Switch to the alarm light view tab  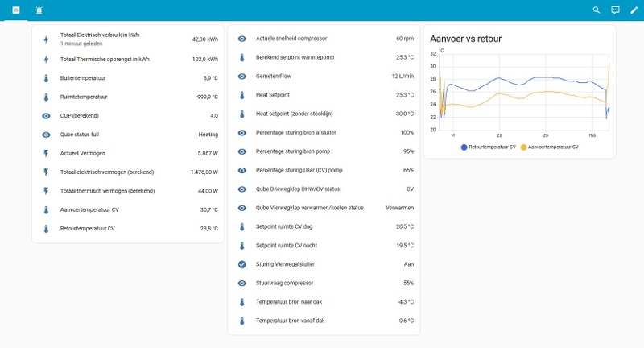[39, 10]
